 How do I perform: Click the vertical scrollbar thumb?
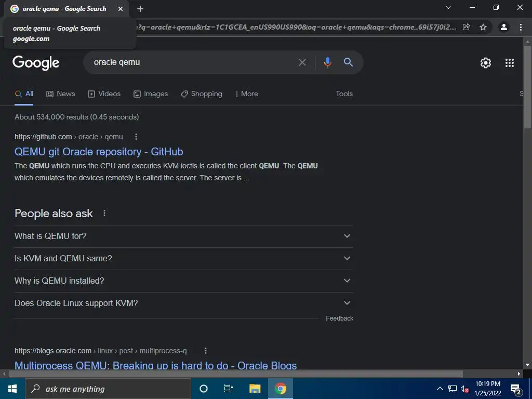527,87
